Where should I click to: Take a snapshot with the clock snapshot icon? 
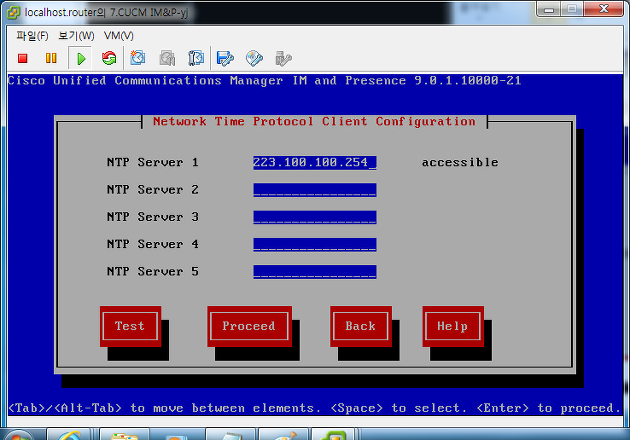(137, 58)
